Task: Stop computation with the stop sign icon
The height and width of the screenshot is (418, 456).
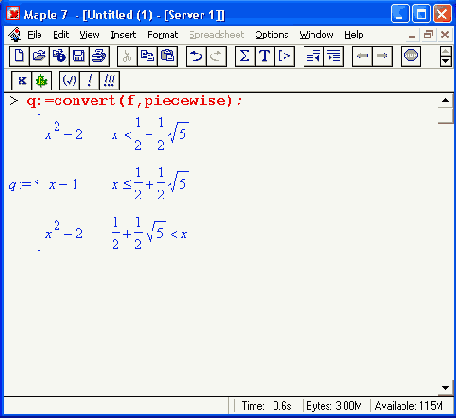Action: [411, 56]
